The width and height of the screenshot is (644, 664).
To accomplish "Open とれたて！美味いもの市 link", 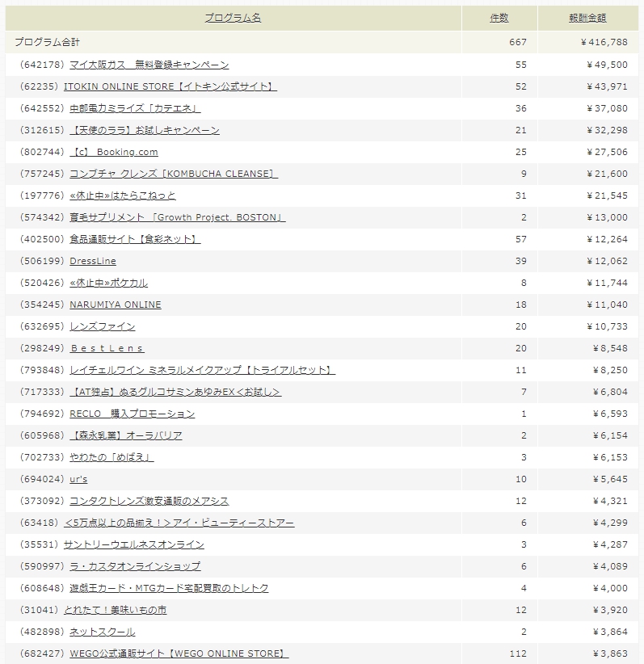I will tap(116, 610).
